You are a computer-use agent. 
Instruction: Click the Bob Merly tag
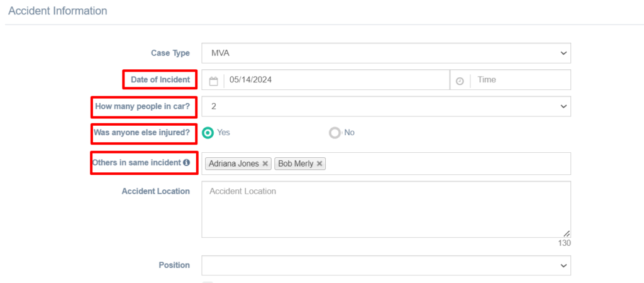[296, 164]
